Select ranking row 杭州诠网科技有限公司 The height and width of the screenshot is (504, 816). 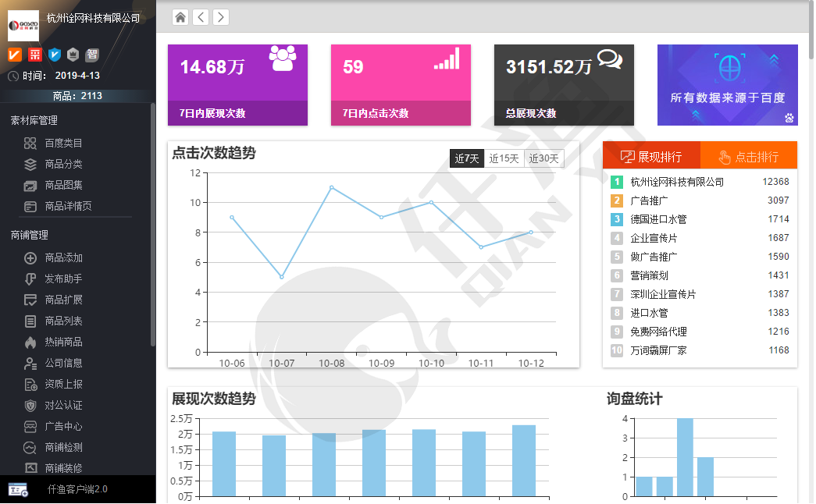(x=700, y=182)
